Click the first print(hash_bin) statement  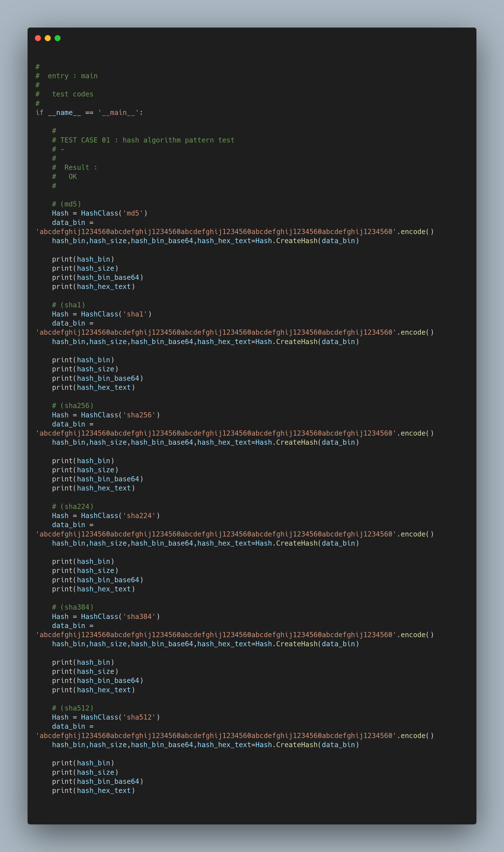[83, 259]
